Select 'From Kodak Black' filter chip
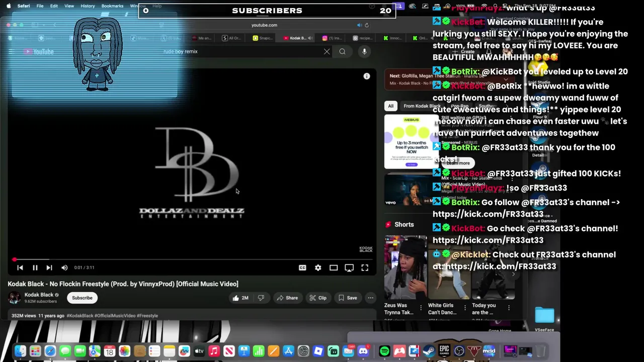Image resolution: width=644 pixels, height=362 pixels. [x=422, y=106]
